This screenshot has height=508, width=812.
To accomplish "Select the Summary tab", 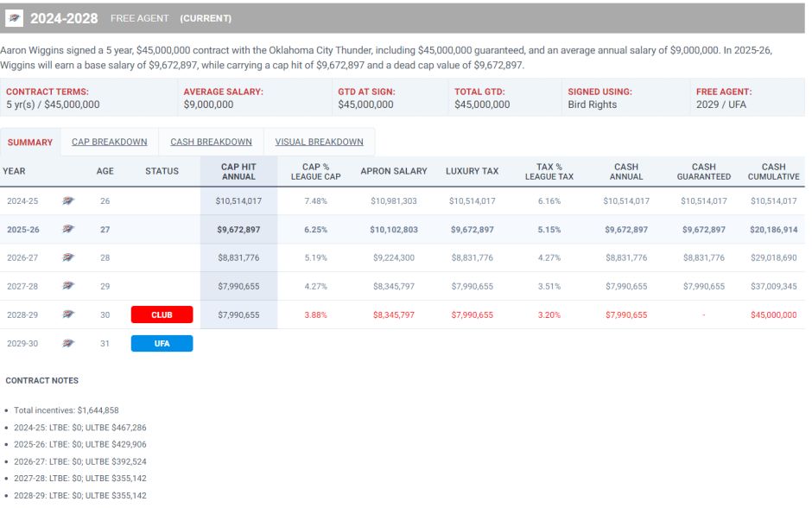I will click(x=30, y=143).
